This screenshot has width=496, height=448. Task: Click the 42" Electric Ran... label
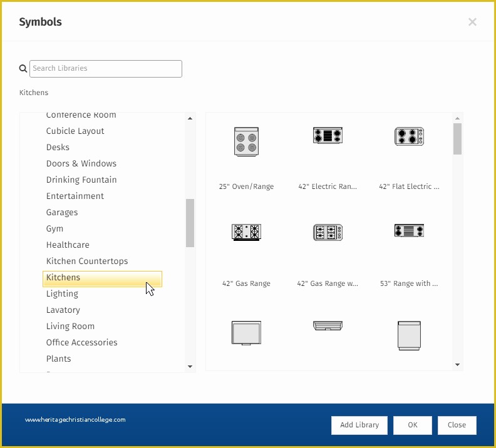(328, 186)
